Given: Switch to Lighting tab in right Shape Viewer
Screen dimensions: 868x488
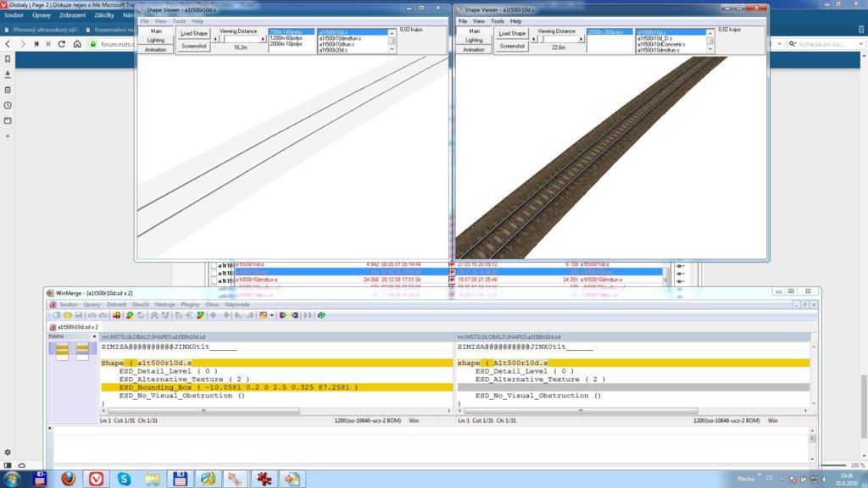Looking at the screenshot, I should coord(474,41).
